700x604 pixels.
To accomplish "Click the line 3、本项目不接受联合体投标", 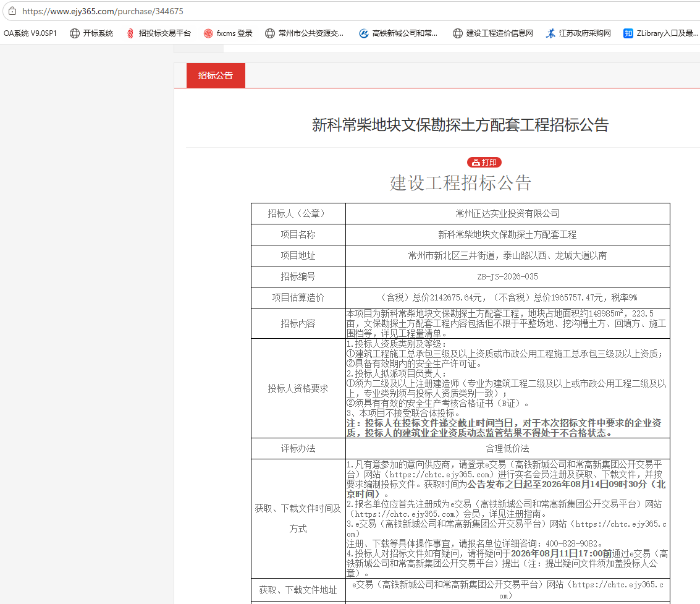I will (x=403, y=413).
